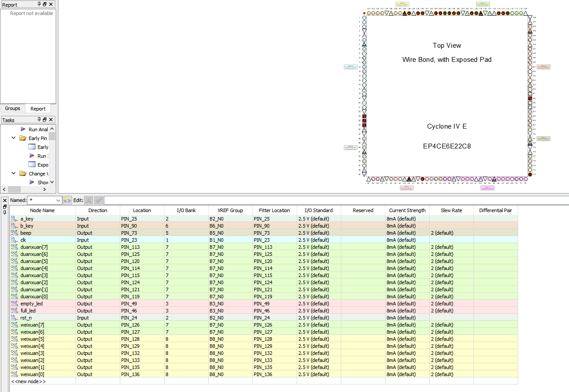
Task: Sort by the VREF Group column header
Action: point(230,210)
